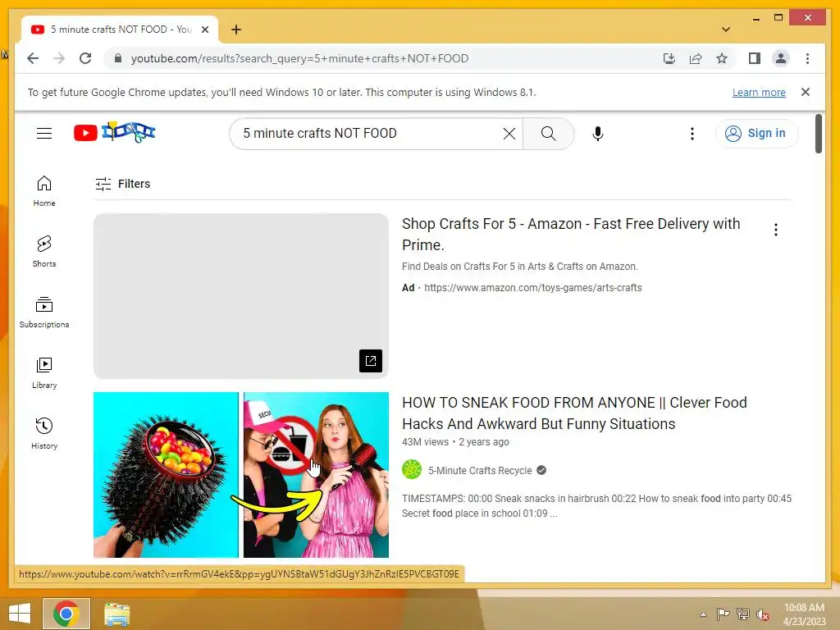Open the Amazon ad's three-dot options menu
The height and width of the screenshot is (630, 840).
click(x=776, y=230)
